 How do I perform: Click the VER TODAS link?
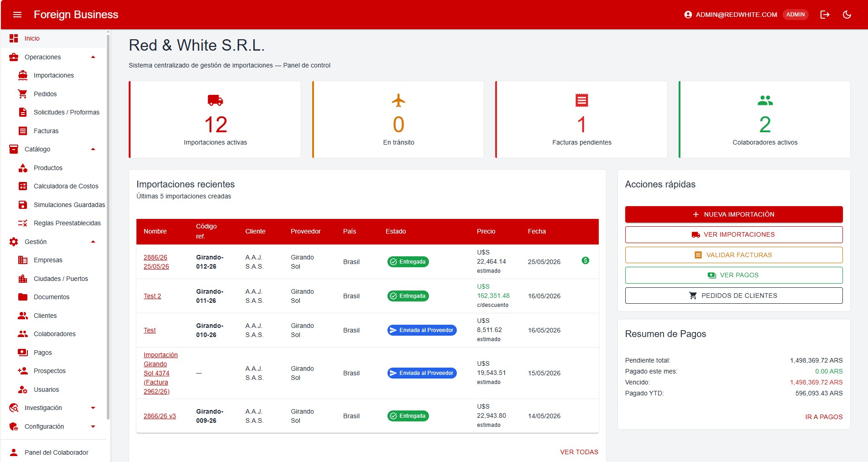(x=579, y=452)
